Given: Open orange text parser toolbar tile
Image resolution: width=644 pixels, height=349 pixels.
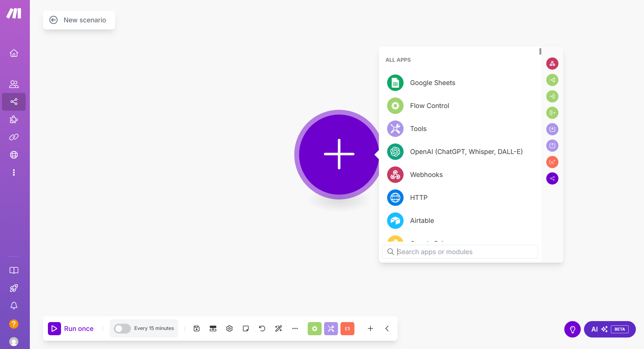Looking at the screenshot, I should click(347, 329).
